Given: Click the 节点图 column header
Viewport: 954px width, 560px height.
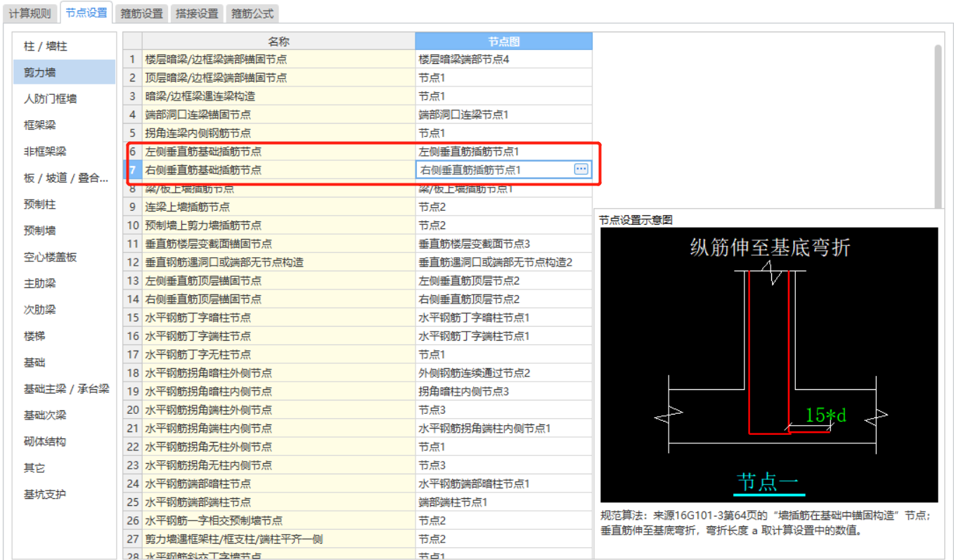Looking at the screenshot, I should point(503,41).
